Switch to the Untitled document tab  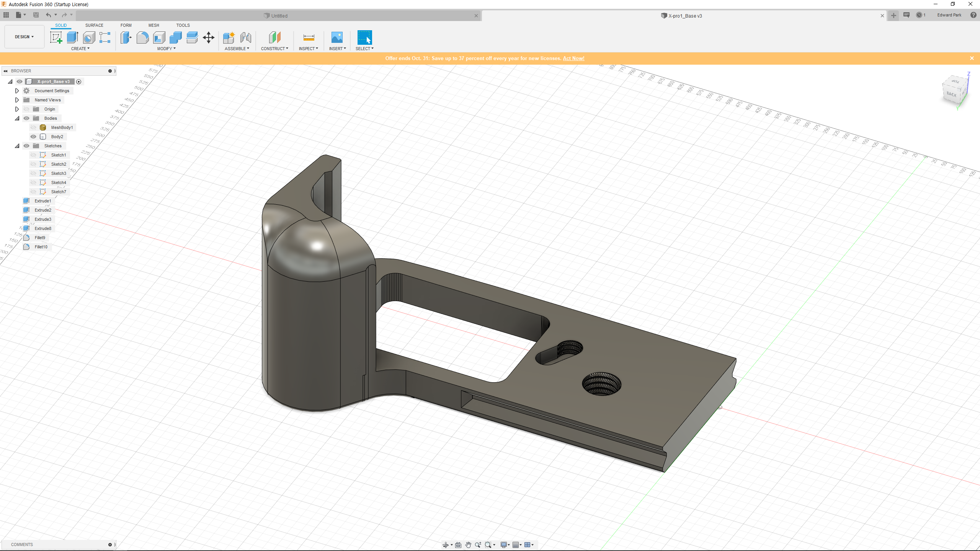pyautogui.click(x=279, y=16)
